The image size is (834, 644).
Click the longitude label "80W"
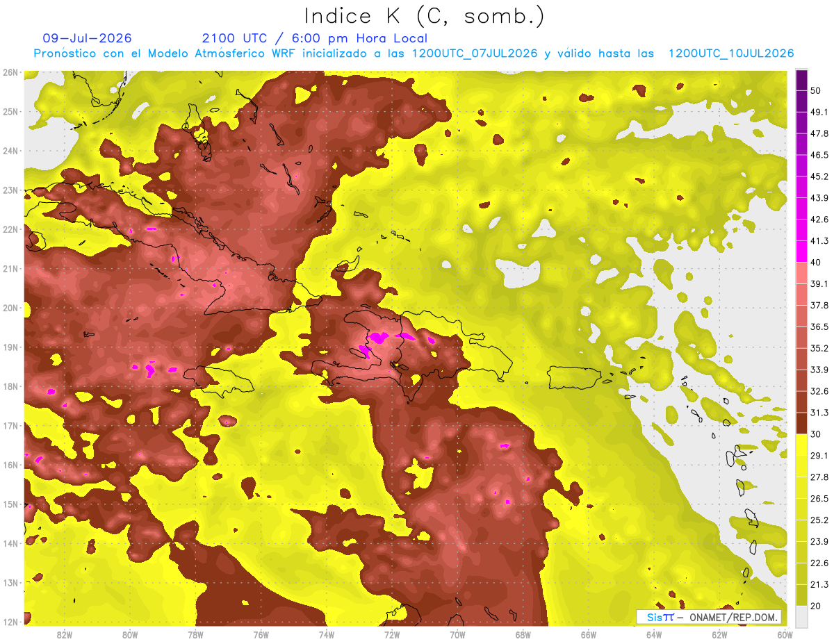(130, 634)
